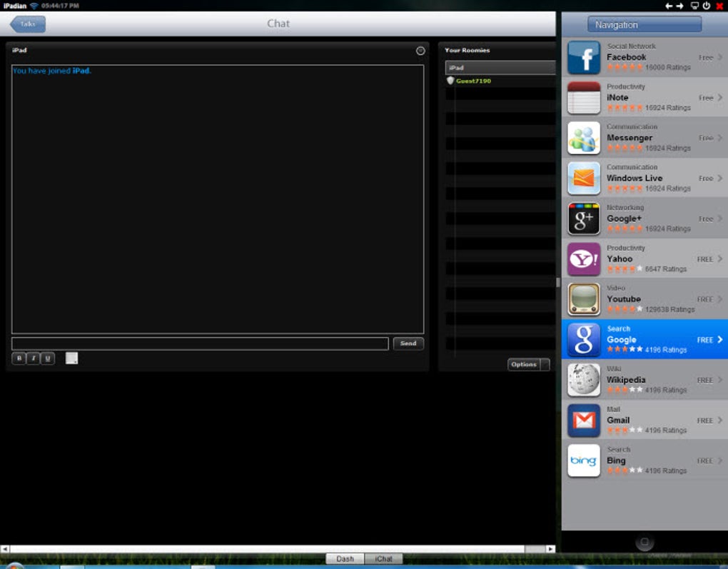Open the Gmail envelope icon
Viewport: 728px width, 569px height.
coord(584,421)
